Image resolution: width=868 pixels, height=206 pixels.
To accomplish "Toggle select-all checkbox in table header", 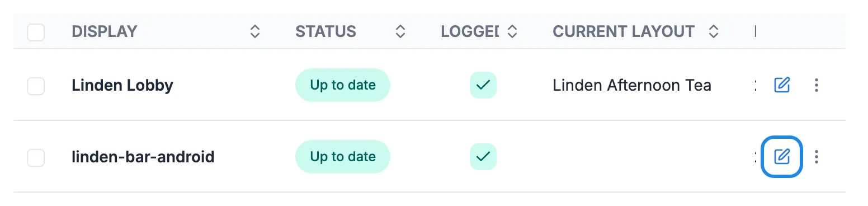I will pos(36,32).
